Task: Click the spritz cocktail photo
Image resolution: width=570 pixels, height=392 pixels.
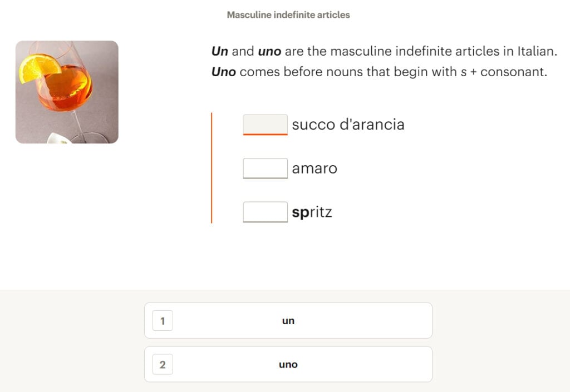Action: pos(67,92)
